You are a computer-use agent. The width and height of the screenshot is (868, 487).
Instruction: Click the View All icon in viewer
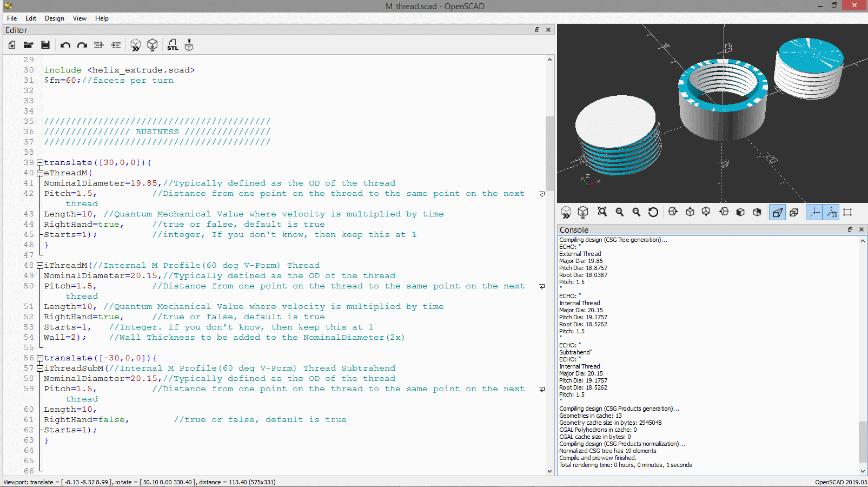pyautogui.click(x=602, y=212)
